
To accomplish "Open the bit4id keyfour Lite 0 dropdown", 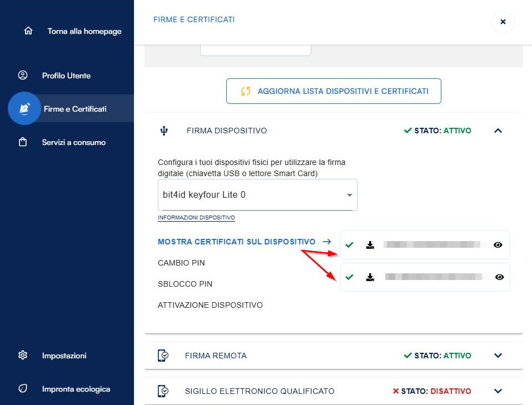I will pyautogui.click(x=257, y=194).
